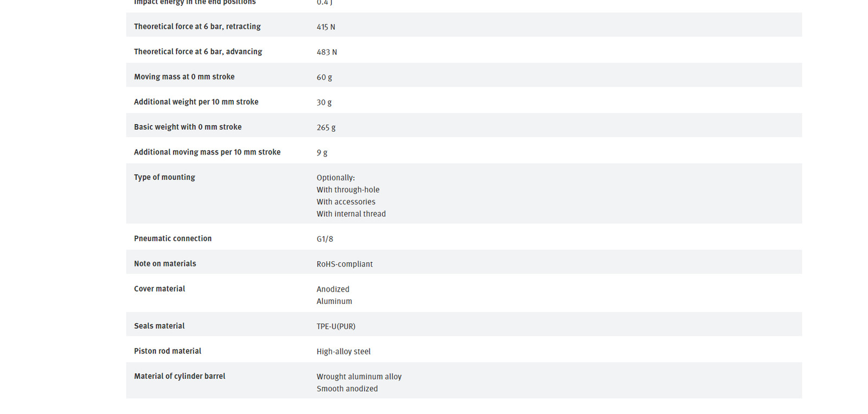
Task: Select the 'RoHS-compliant' materials note
Action: click(x=344, y=264)
